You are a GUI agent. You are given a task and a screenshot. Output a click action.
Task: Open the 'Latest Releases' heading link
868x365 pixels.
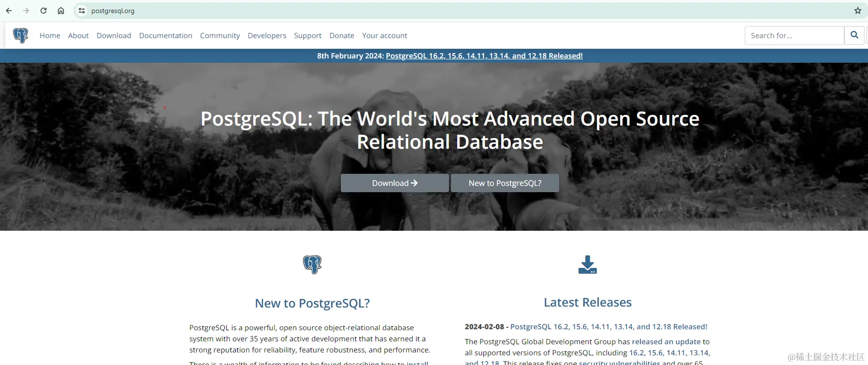[x=588, y=302]
